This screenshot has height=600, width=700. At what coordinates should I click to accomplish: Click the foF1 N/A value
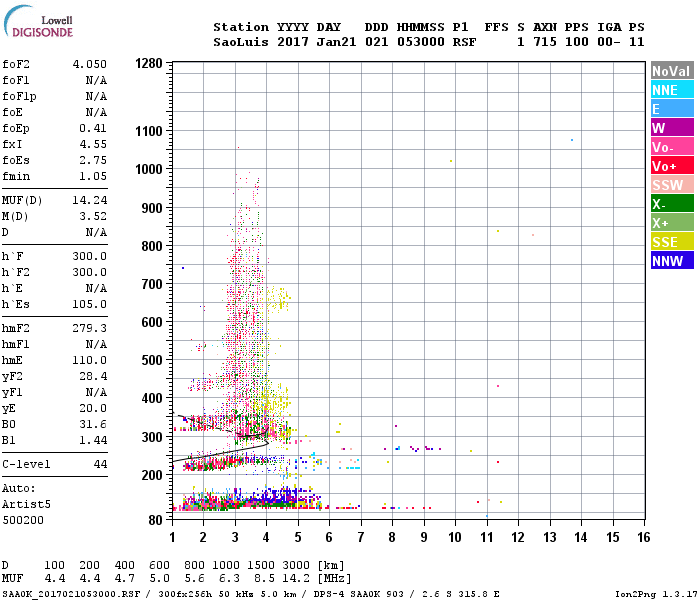coord(96,80)
